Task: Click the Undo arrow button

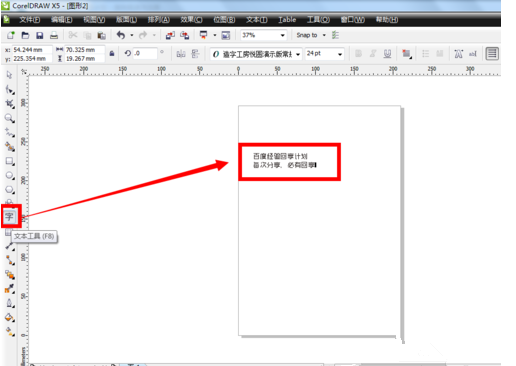Action: (x=121, y=35)
